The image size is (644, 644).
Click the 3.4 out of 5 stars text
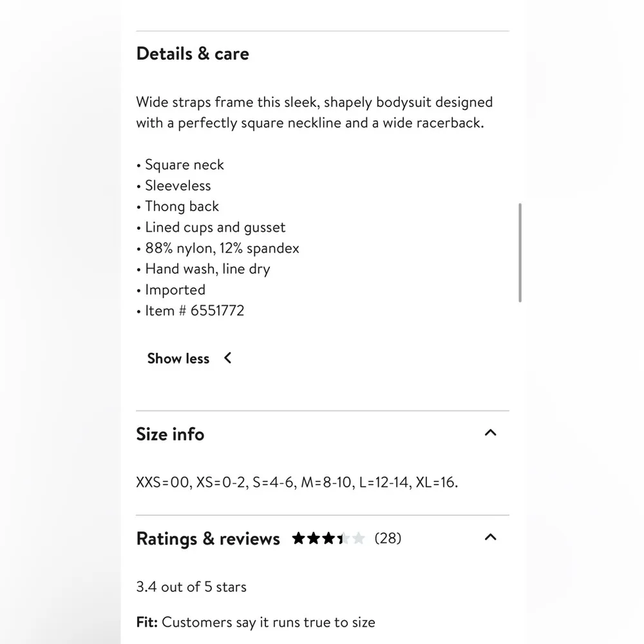[191, 587]
